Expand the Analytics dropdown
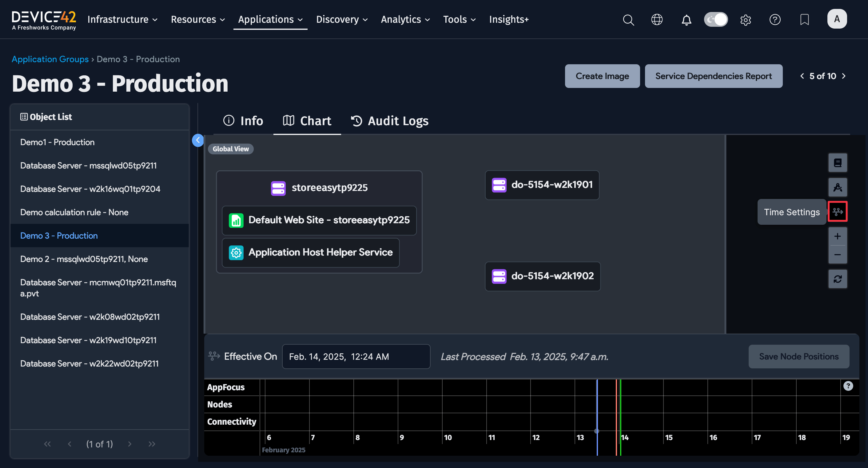868x468 pixels. tap(405, 20)
